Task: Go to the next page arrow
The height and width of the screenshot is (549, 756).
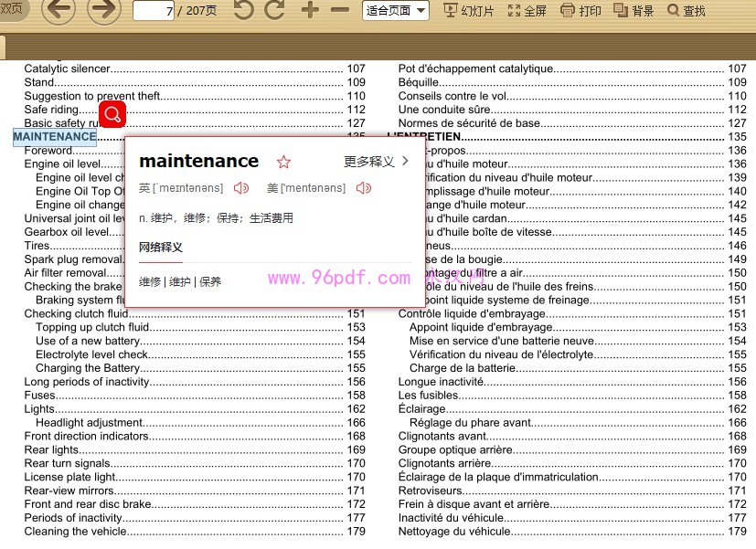Action: pyautogui.click(x=104, y=10)
